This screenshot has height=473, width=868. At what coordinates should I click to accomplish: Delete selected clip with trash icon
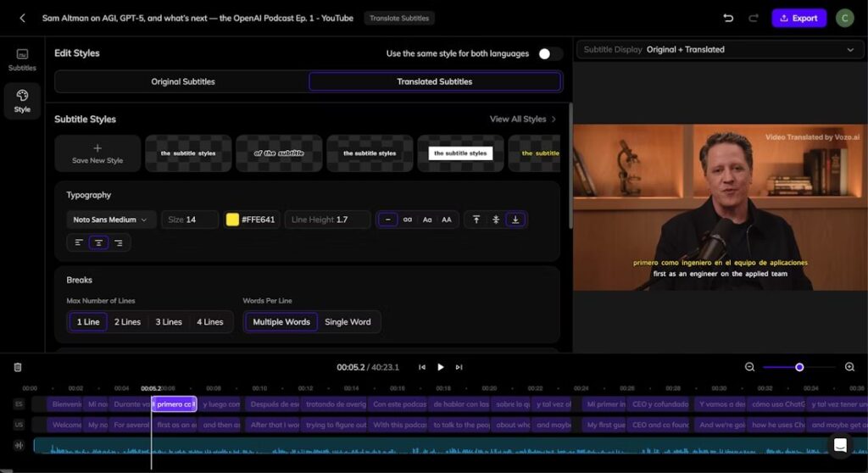[18, 367]
